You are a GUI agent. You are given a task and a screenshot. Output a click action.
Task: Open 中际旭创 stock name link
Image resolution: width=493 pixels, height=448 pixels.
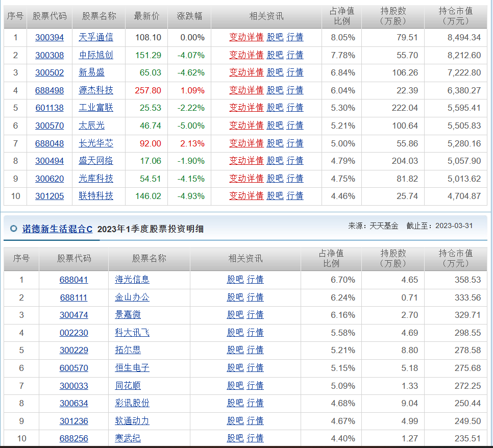click(x=96, y=55)
